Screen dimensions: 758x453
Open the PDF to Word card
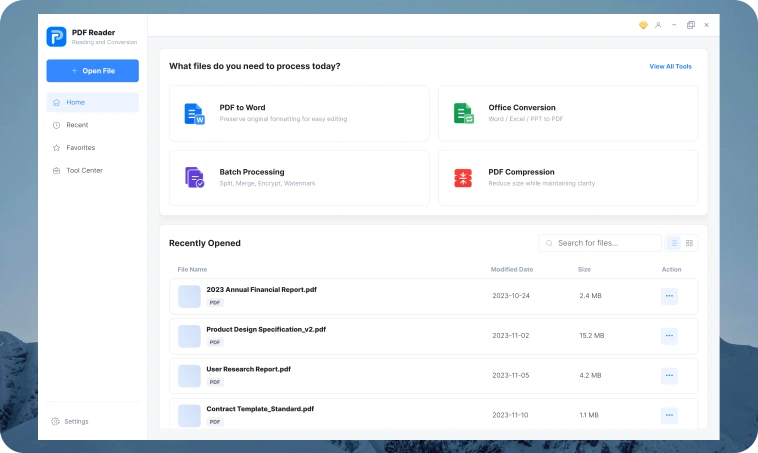pos(299,114)
